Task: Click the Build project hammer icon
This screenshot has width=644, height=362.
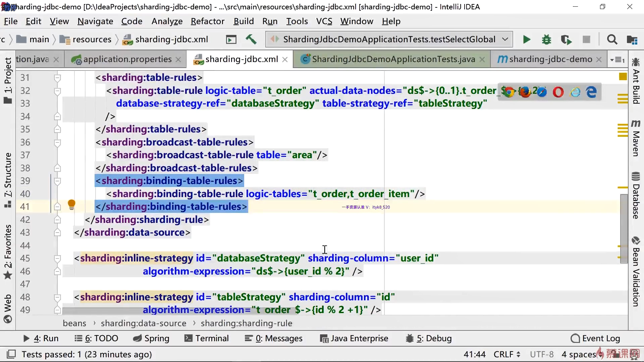Action: pos(251,40)
